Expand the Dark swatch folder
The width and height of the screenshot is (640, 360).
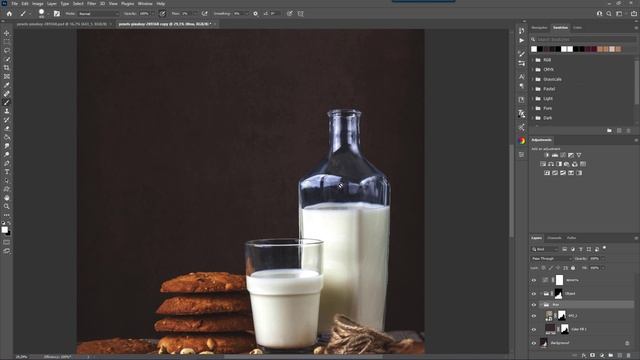[x=533, y=118]
